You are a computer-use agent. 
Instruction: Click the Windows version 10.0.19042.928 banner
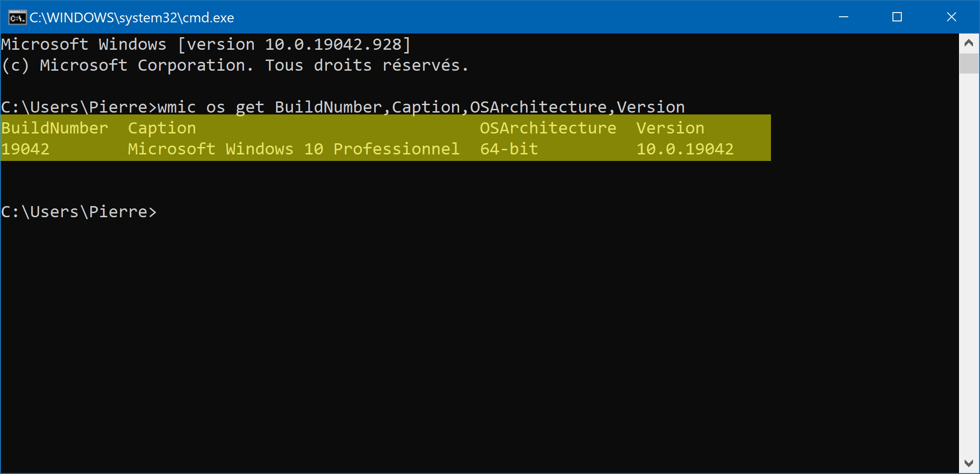206,45
